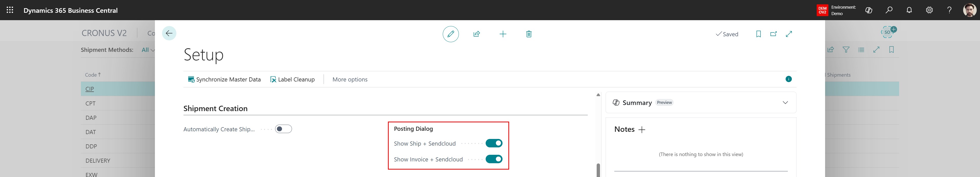The height and width of the screenshot is (177, 980).
Task: Open the user profile avatar
Action: click(x=970, y=10)
